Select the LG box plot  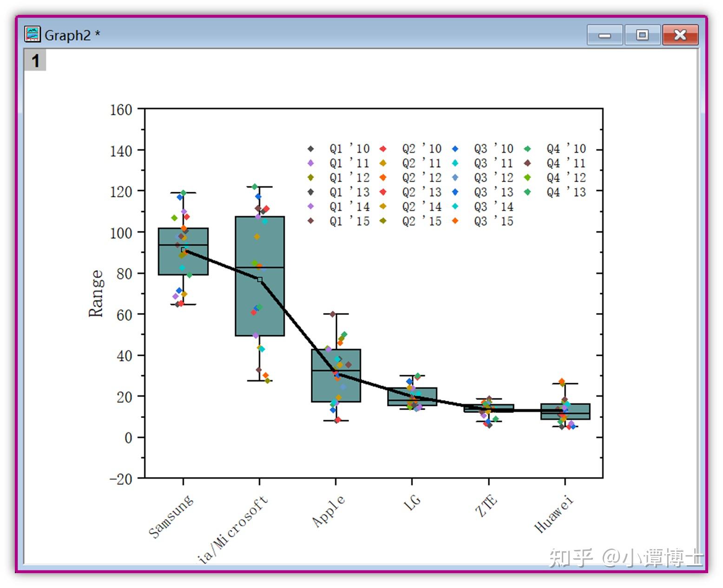point(413,397)
